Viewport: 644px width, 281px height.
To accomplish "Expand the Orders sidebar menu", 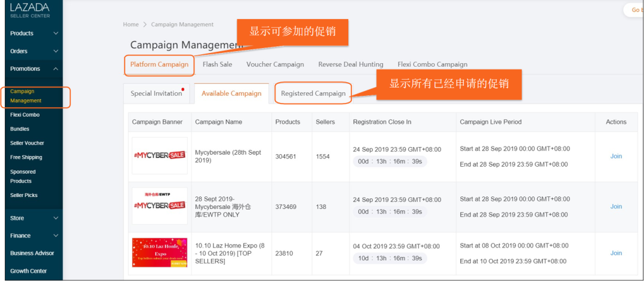I will point(34,51).
